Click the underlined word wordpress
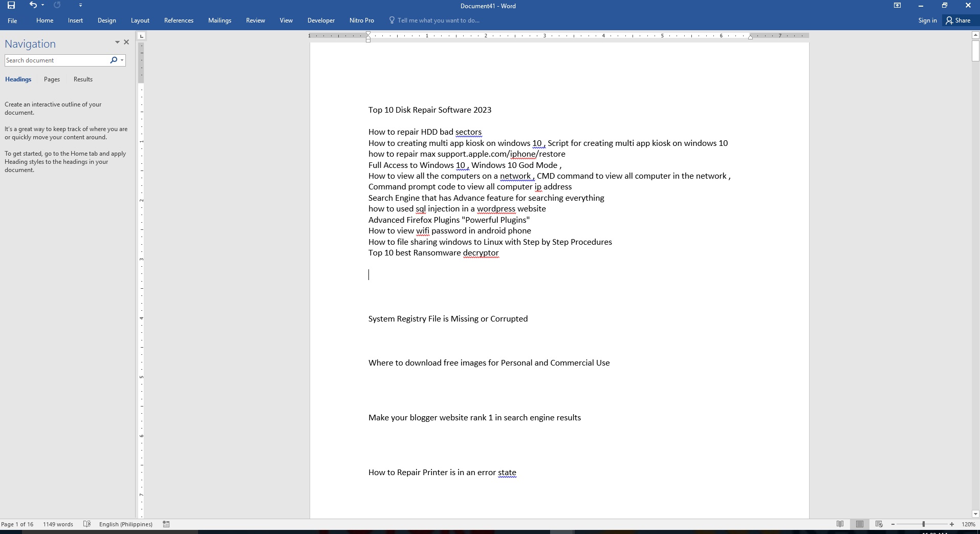This screenshot has width=980, height=534. [496, 209]
